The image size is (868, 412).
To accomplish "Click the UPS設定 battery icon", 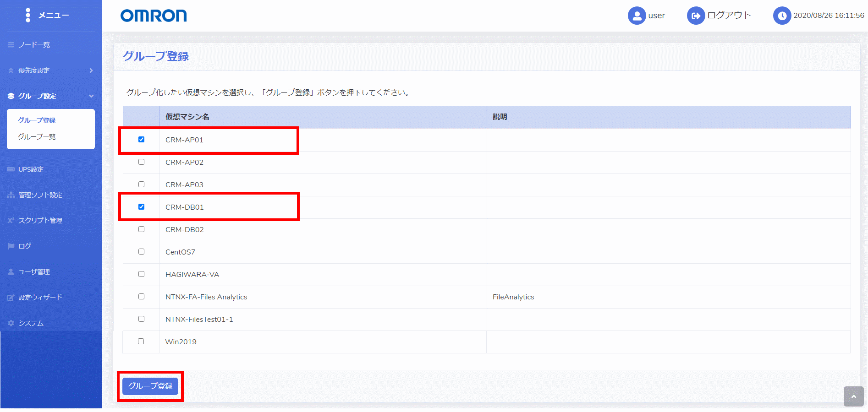I will pyautogui.click(x=11, y=169).
